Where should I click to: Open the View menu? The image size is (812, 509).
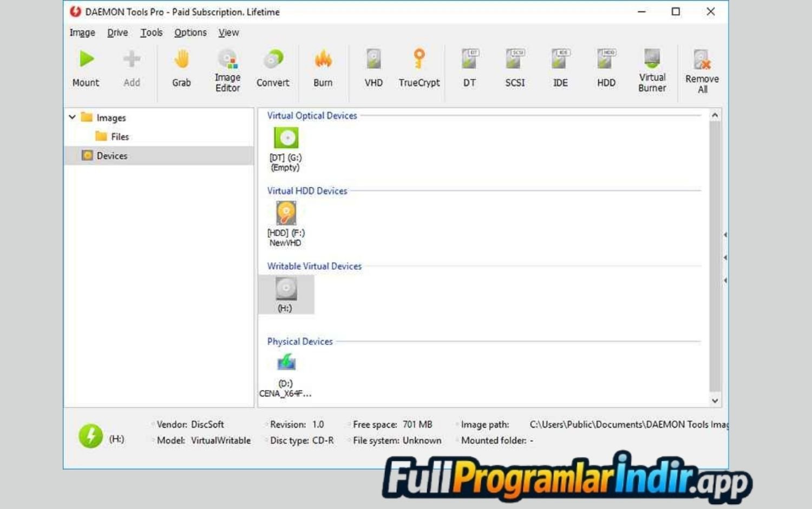coord(228,32)
